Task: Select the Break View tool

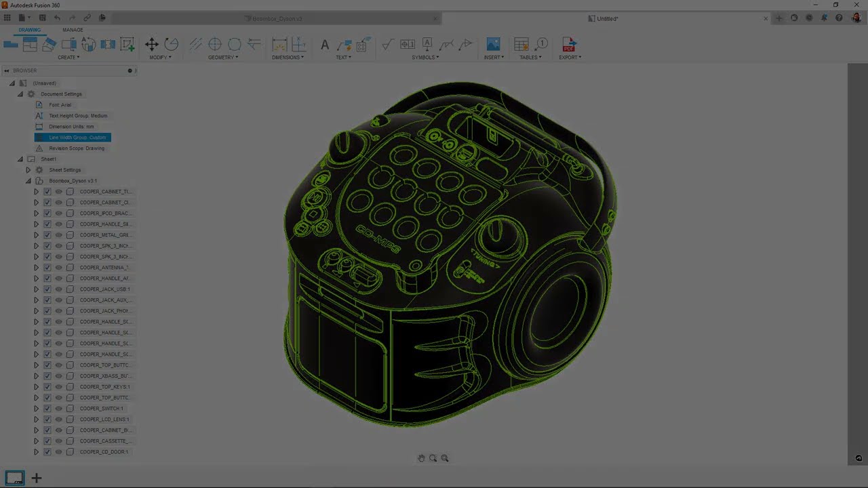Action: 108,45
